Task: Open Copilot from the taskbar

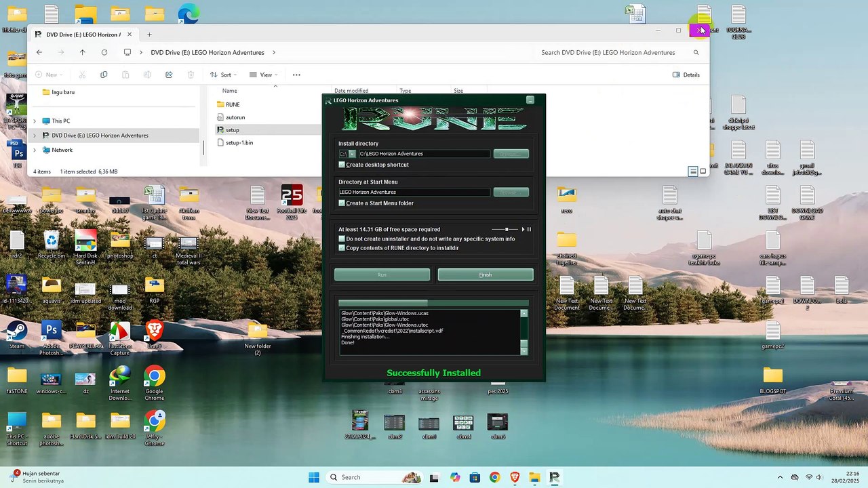Action: pyautogui.click(x=455, y=477)
